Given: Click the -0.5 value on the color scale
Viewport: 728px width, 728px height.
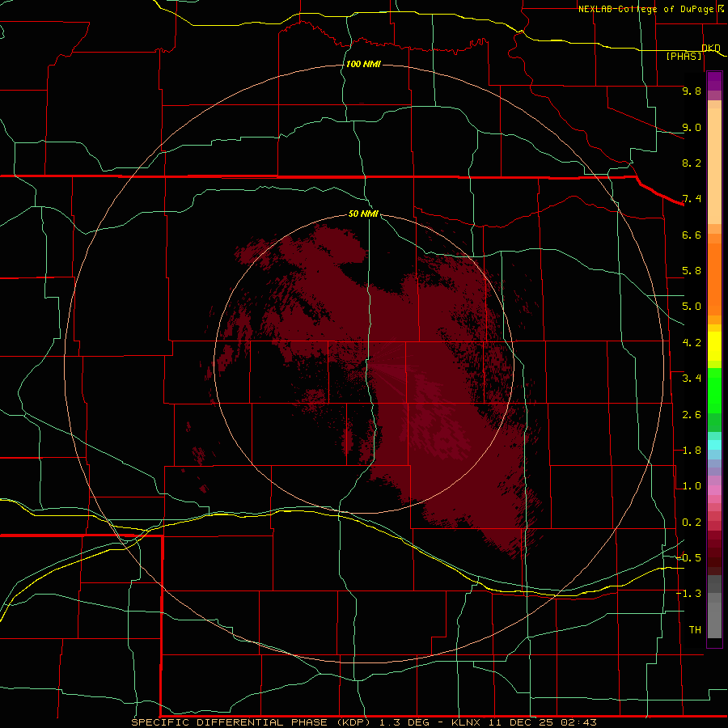Looking at the screenshot, I should point(689,558).
